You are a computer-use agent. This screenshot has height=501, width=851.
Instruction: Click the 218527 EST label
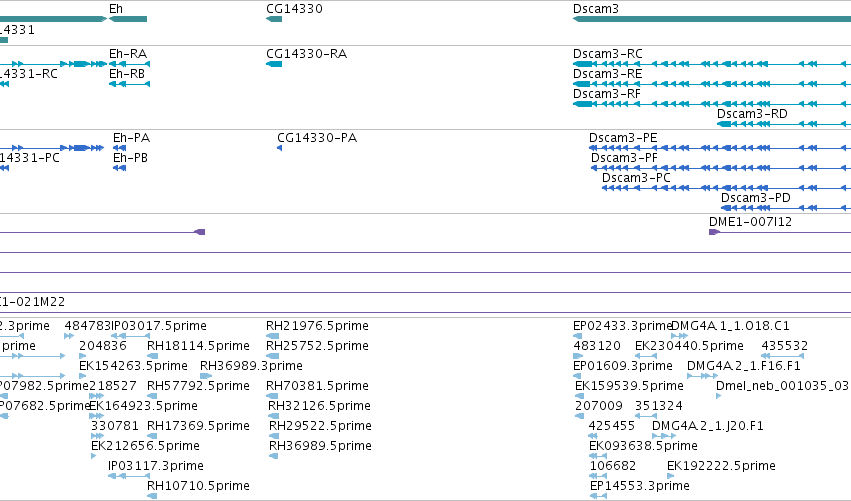pos(112,386)
